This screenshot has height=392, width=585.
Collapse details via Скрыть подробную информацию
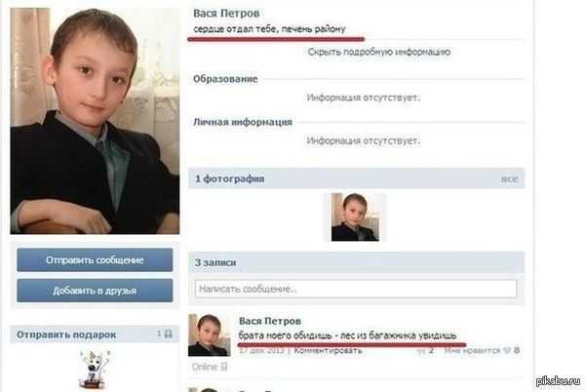[379, 52]
